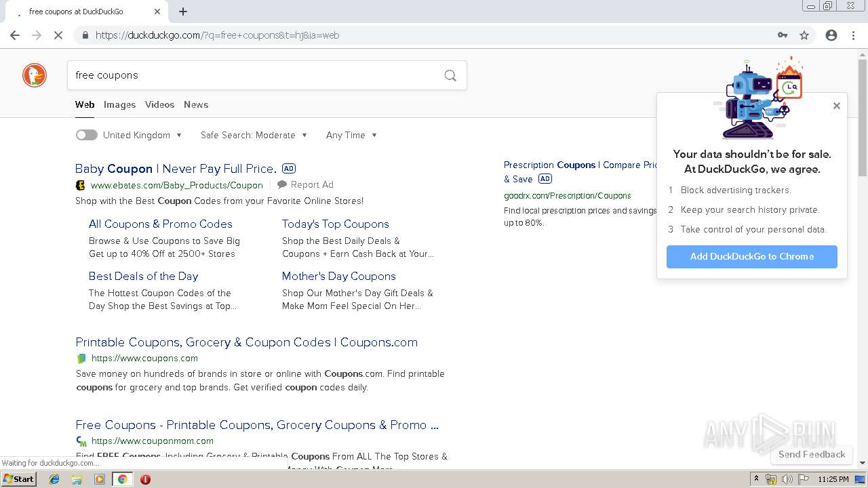Screen dimensions: 868x488
Task: Click the Chrome taskbar icon
Action: pos(122,479)
